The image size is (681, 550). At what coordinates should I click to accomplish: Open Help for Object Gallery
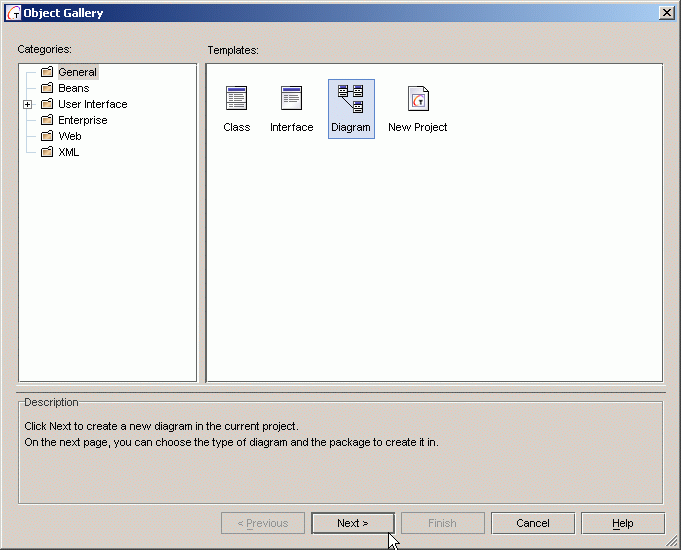click(622, 523)
